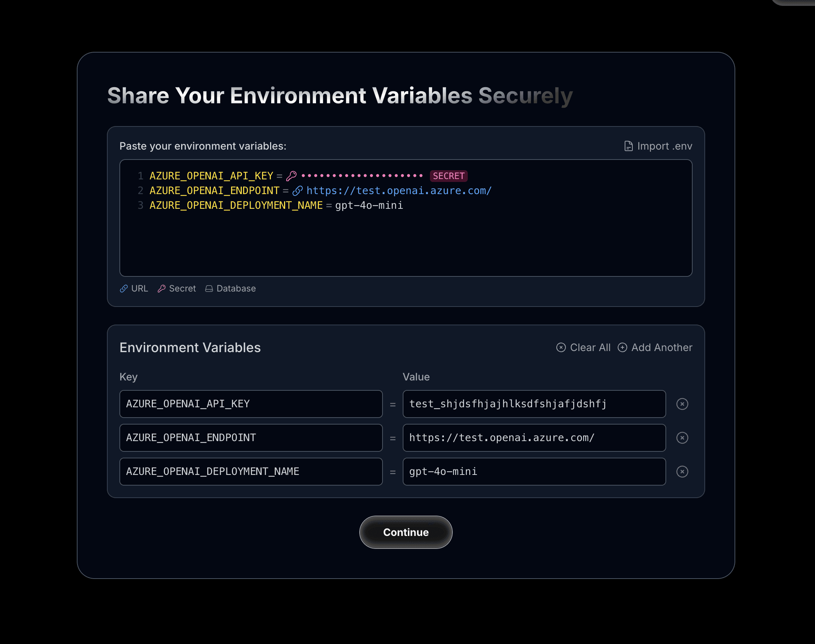
Task: Select the Database legend icon
Action: point(209,289)
